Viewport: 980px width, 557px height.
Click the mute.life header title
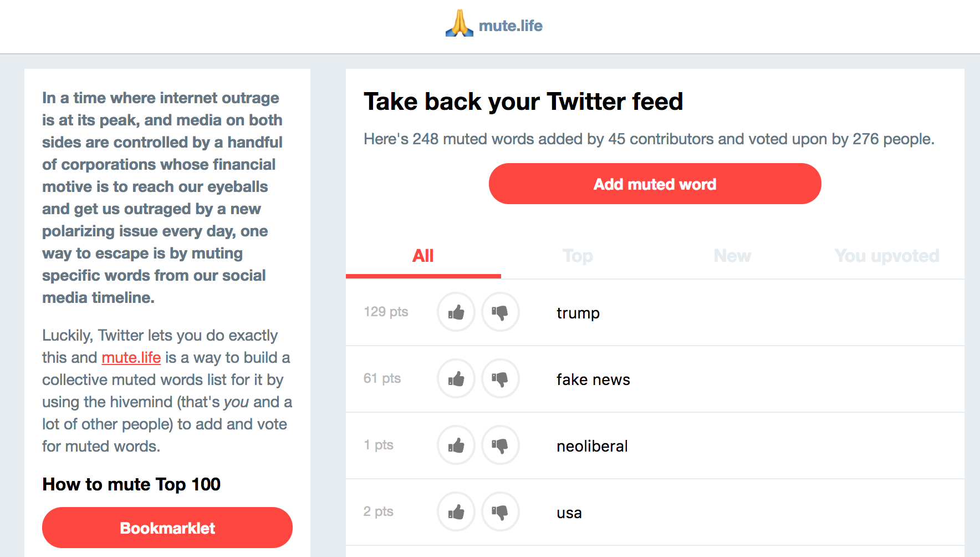point(511,26)
